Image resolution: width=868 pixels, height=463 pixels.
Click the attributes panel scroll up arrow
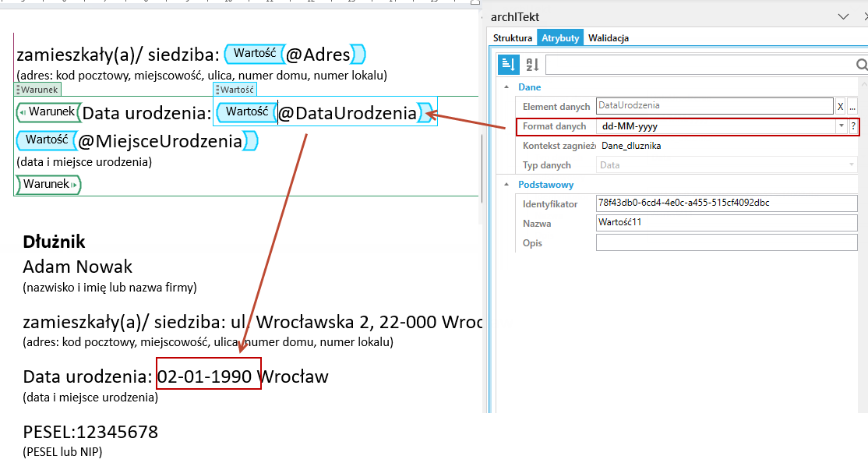pyautogui.click(x=864, y=84)
